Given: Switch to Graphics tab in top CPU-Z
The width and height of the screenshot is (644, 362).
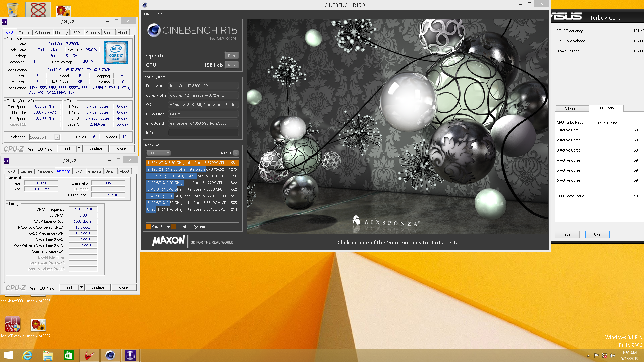Looking at the screenshot, I should [x=93, y=33].
